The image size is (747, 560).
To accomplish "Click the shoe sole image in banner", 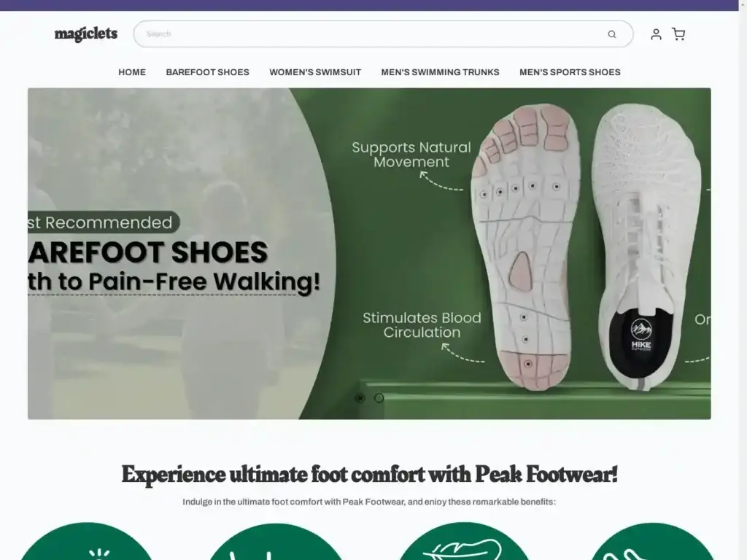I will (x=525, y=241).
